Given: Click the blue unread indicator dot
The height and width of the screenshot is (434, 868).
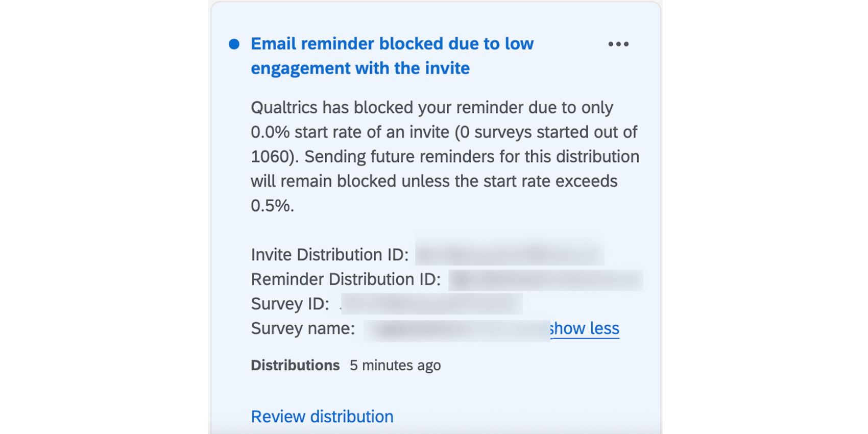Looking at the screenshot, I should point(233,44).
